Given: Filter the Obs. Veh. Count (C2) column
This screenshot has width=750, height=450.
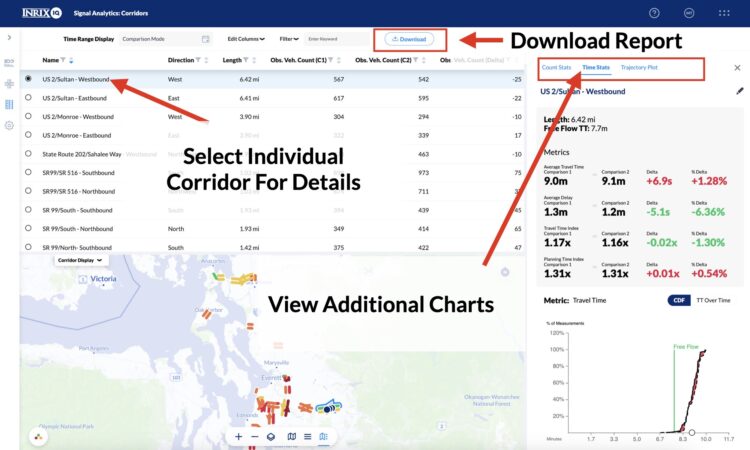Looking at the screenshot, I should [x=416, y=60].
